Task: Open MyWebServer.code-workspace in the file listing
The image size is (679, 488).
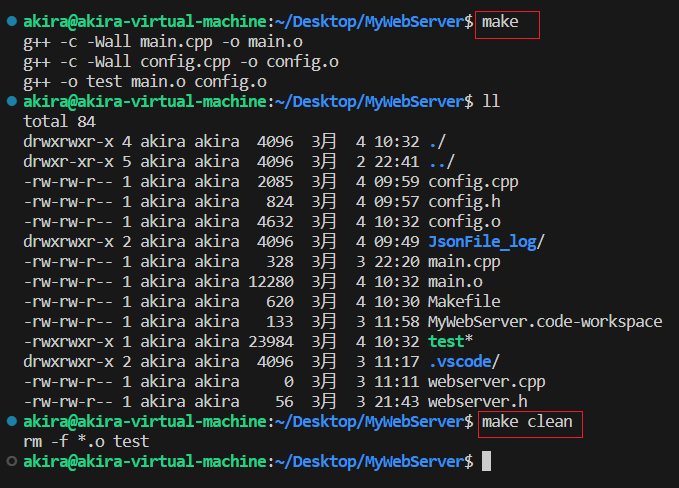Action: tap(544, 322)
